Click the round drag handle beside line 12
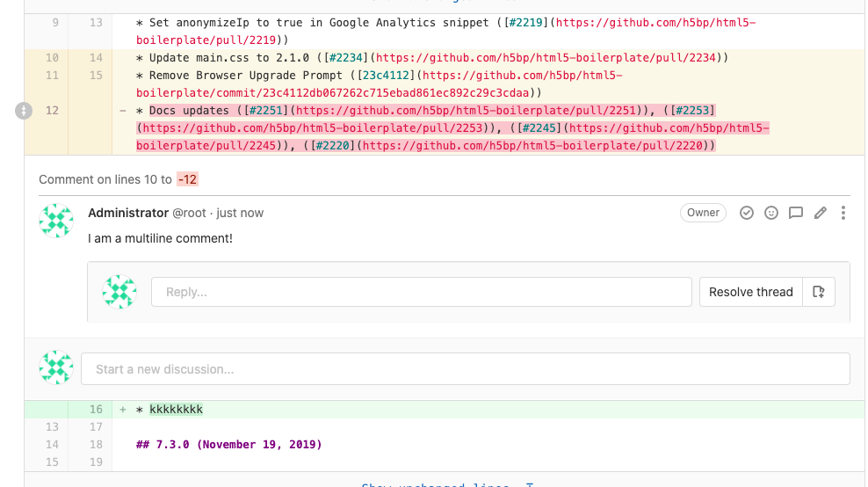The width and height of the screenshot is (868, 487). [24, 111]
